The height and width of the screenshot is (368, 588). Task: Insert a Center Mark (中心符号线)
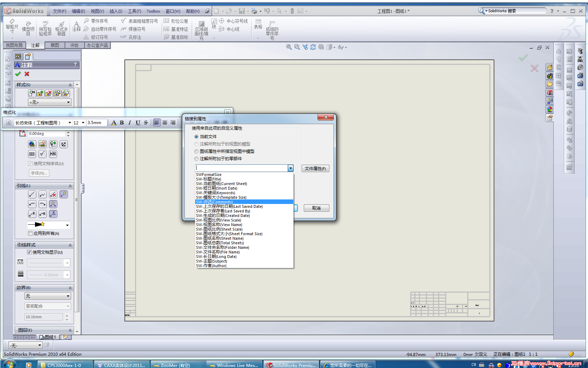tap(233, 21)
